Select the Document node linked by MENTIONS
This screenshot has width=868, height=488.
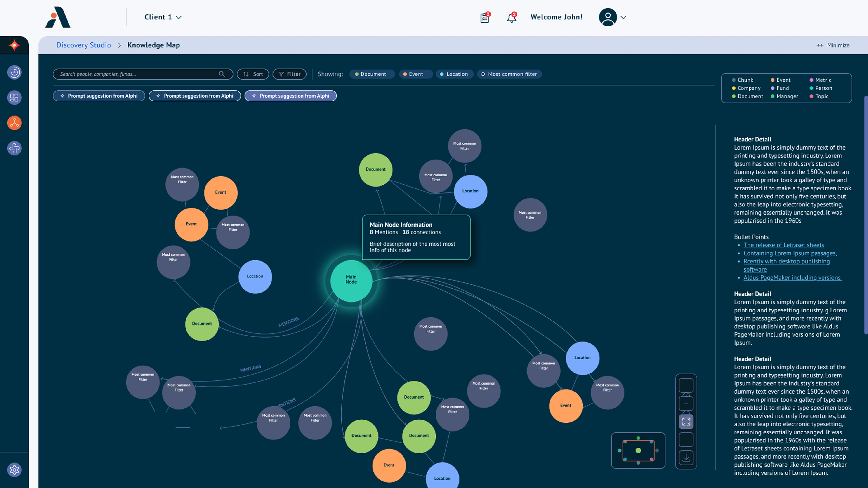click(202, 324)
